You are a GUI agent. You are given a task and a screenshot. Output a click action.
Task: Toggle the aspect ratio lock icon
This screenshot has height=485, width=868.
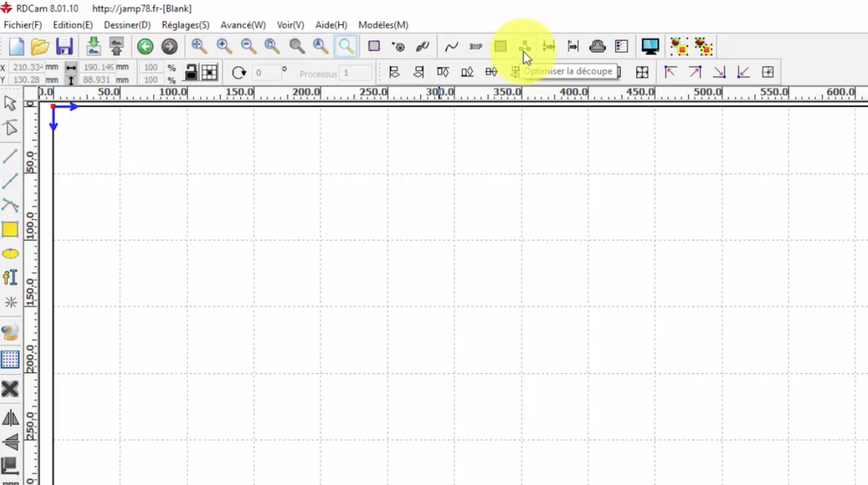[x=191, y=72]
